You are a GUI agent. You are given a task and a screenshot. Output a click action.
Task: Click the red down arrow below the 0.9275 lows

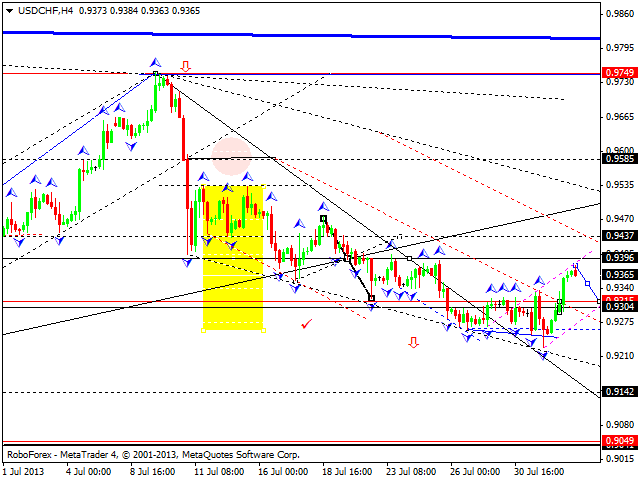coord(413,343)
